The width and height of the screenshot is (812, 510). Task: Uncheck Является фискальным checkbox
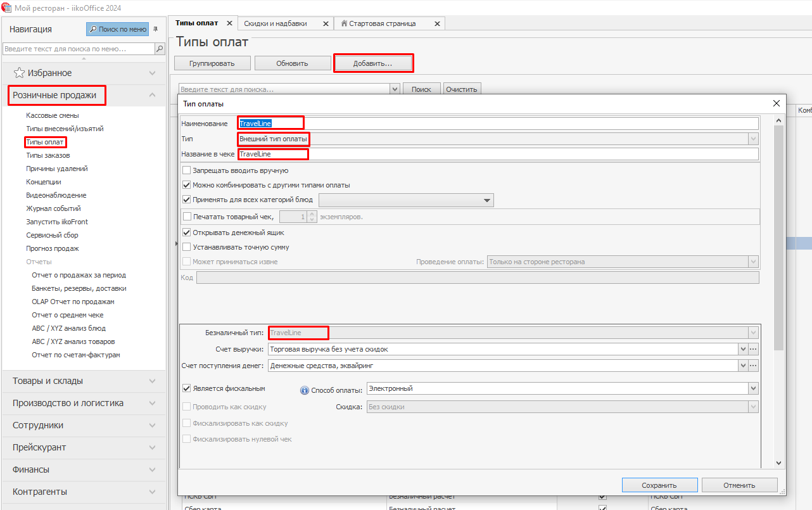[187, 388]
